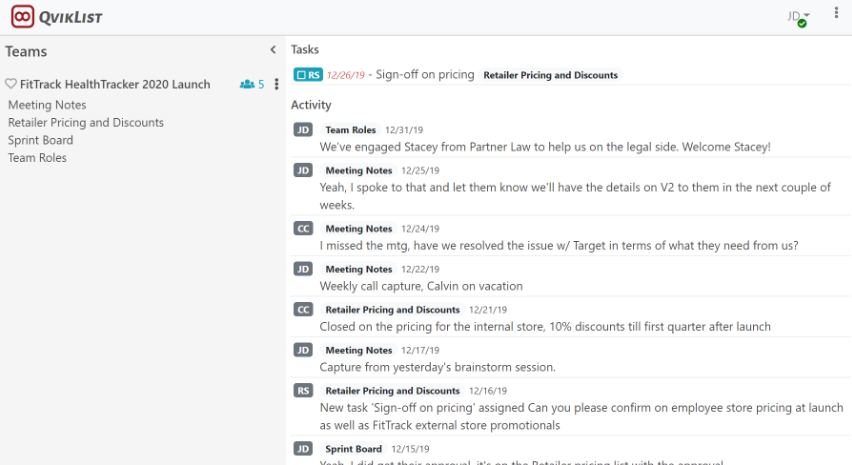Open FitTrack team three-dot options menu
The height and width of the screenshot is (465, 852).
[x=277, y=85]
